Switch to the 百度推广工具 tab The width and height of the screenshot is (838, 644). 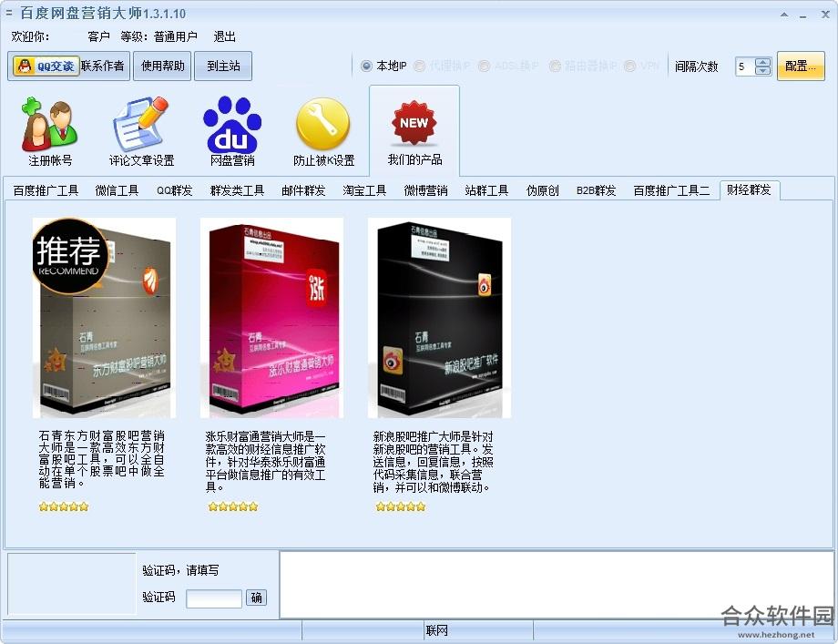pyautogui.click(x=46, y=190)
